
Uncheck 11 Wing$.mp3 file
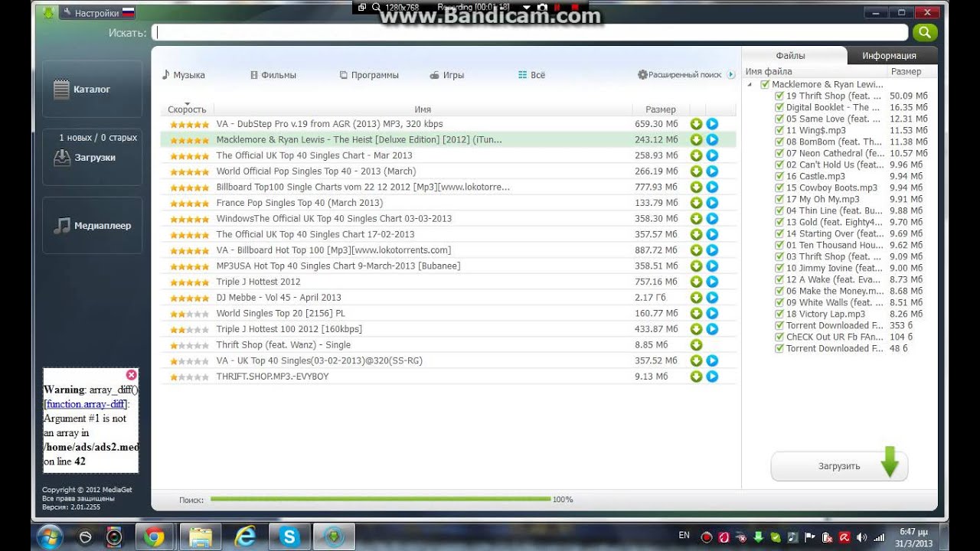point(779,131)
